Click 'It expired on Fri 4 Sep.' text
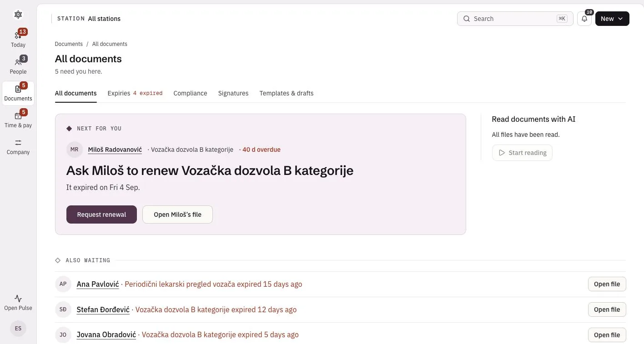This screenshot has width=644, height=344. [103, 187]
